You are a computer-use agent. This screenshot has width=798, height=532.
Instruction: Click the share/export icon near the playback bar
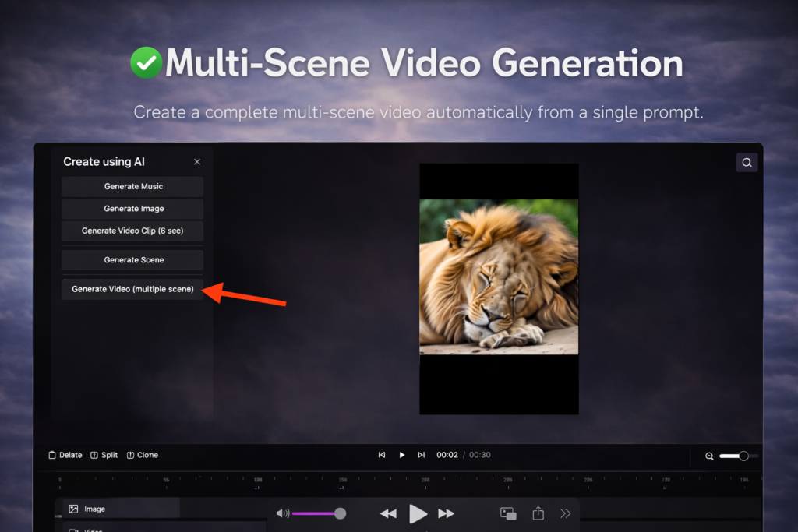tap(538, 513)
